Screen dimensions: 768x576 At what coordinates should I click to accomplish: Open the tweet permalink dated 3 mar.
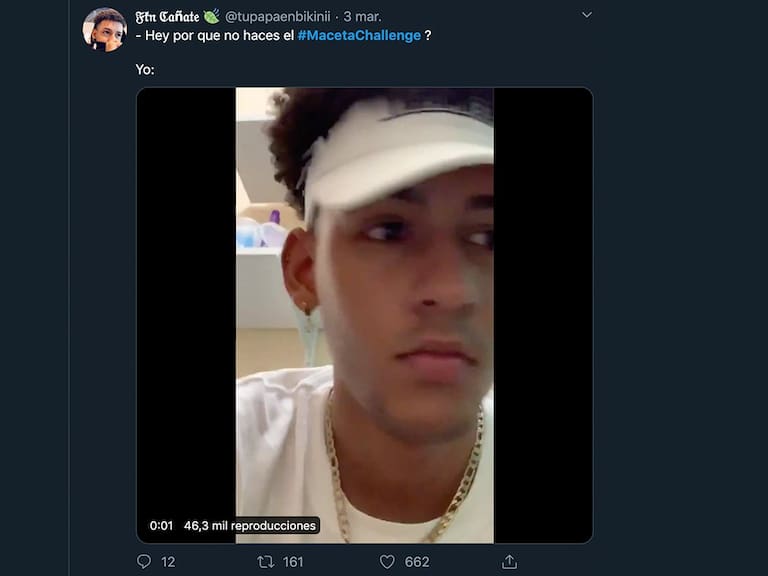(x=362, y=17)
